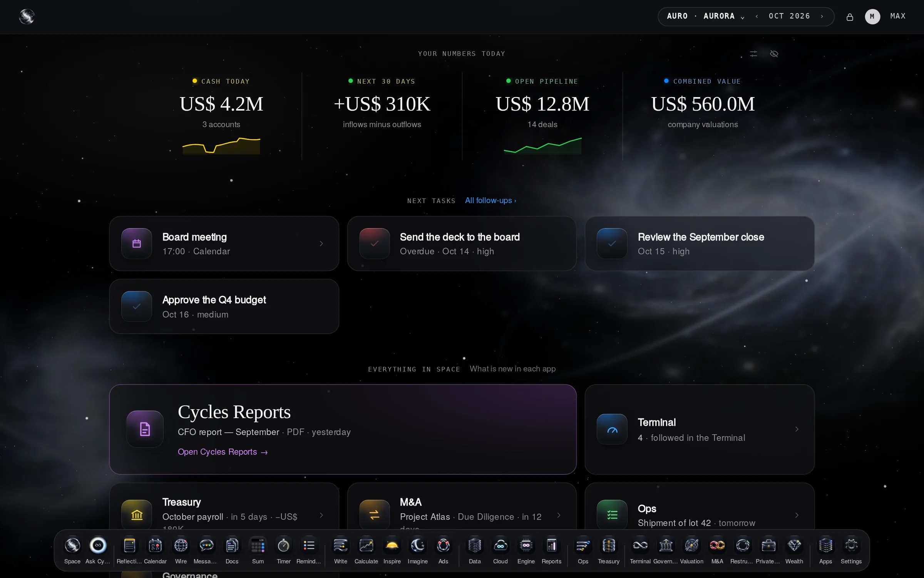Go to previous month before OCT 2026
This screenshot has height=578, width=924.
click(x=757, y=16)
